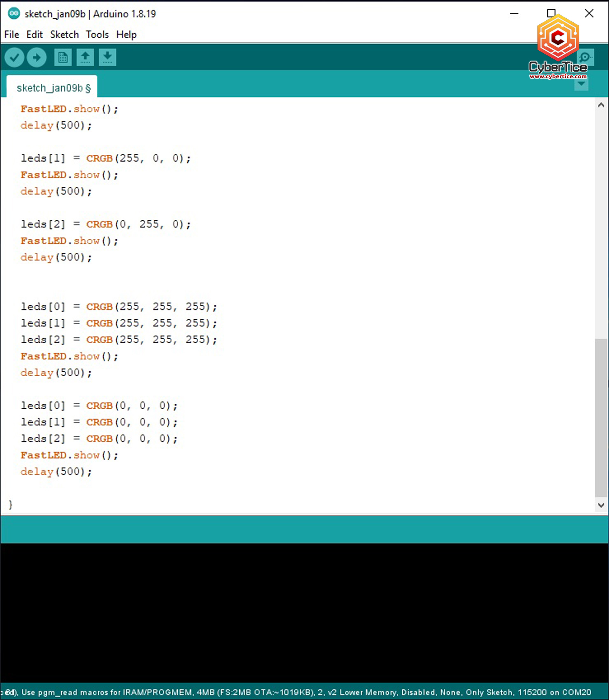Create a new sketch with New icon

click(63, 57)
